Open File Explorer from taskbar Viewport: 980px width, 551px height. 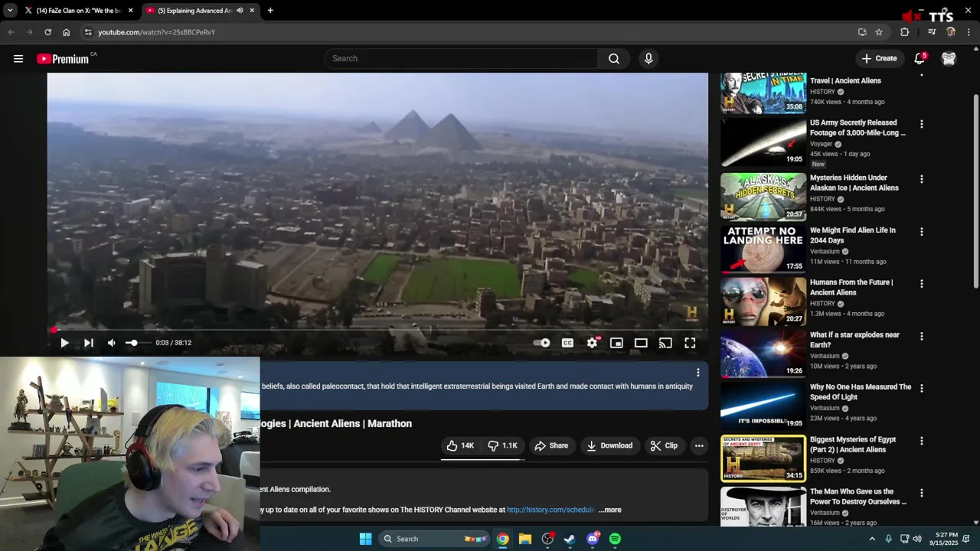pyautogui.click(x=525, y=539)
